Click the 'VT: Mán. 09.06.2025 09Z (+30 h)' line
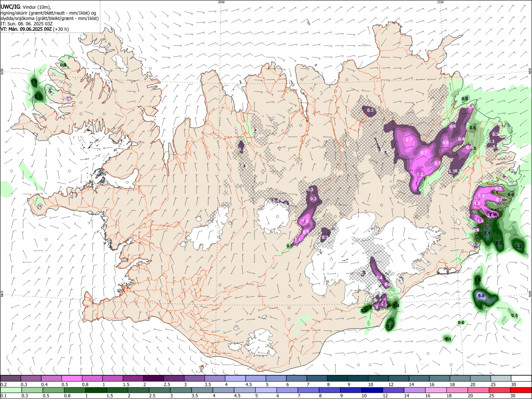The height and width of the screenshot is (399, 532). pos(34,29)
